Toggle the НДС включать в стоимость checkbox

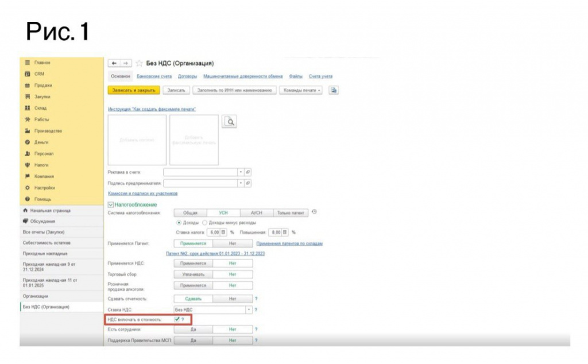pyautogui.click(x=177, y=319)
